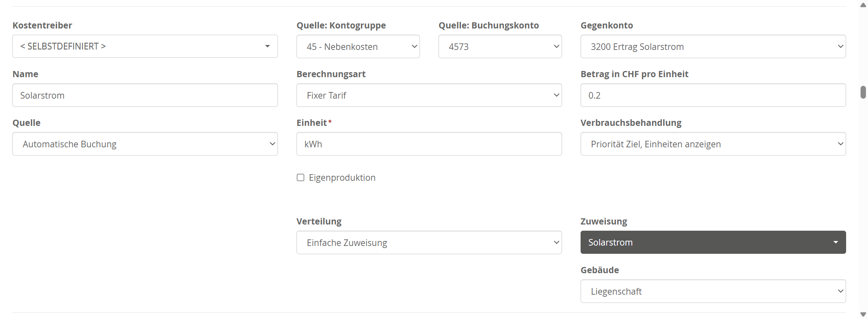Screen dimensions: 868x319
Task: Open the Berechnungsart Fixer Tarif dropdown
Action: coord(429,95)
